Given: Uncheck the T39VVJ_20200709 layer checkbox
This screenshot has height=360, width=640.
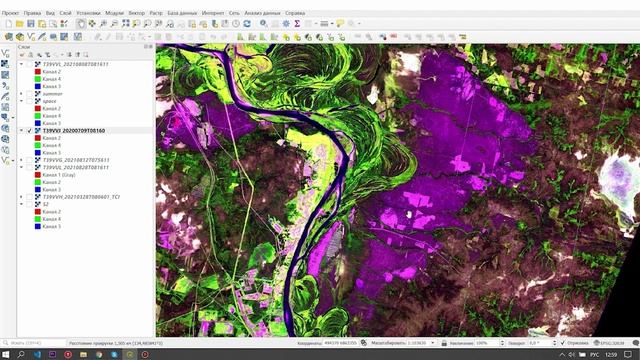Looking at the screenshot, I should click(x=29, y=131).
